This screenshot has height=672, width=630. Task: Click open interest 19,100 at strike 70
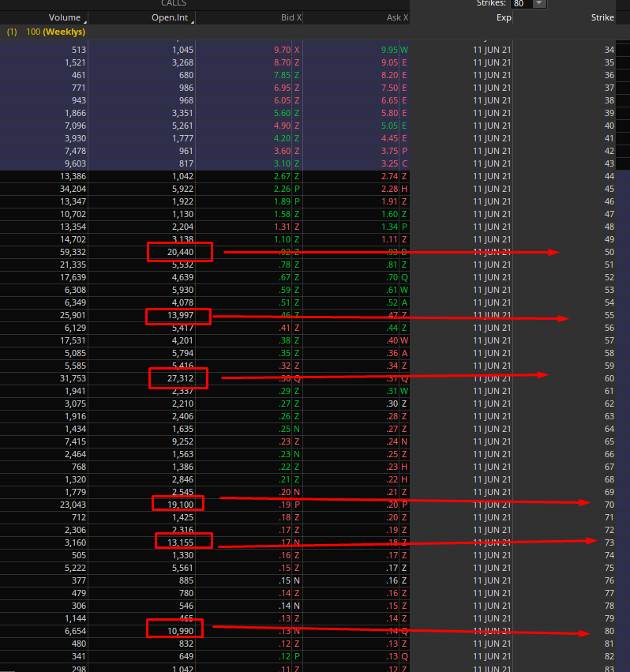pyautogui.click(x=180, y=505)
